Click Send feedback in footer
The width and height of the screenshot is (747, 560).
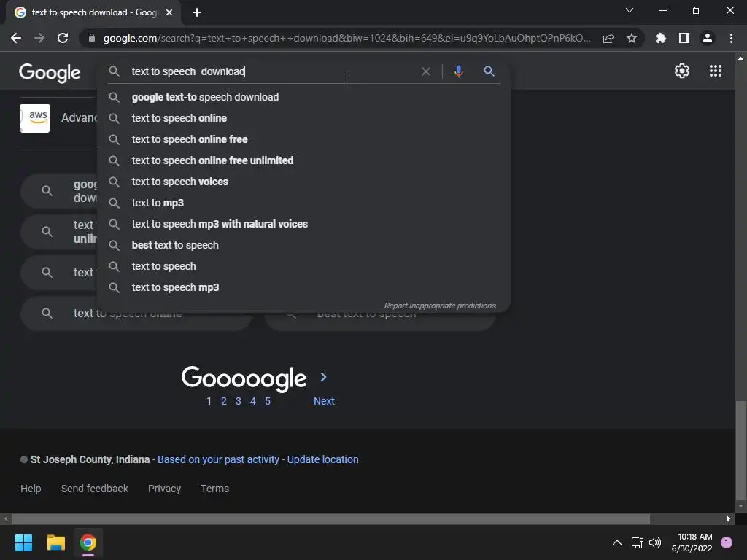(x=94, y=489)
